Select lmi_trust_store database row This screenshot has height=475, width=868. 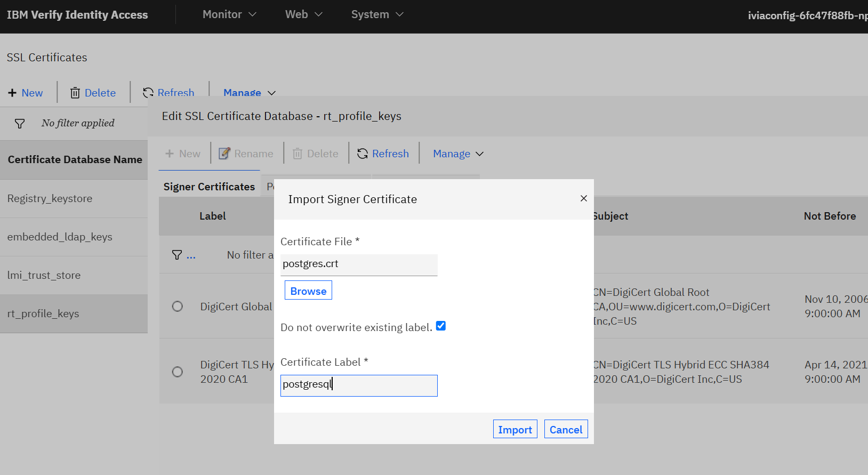[74, 275]
